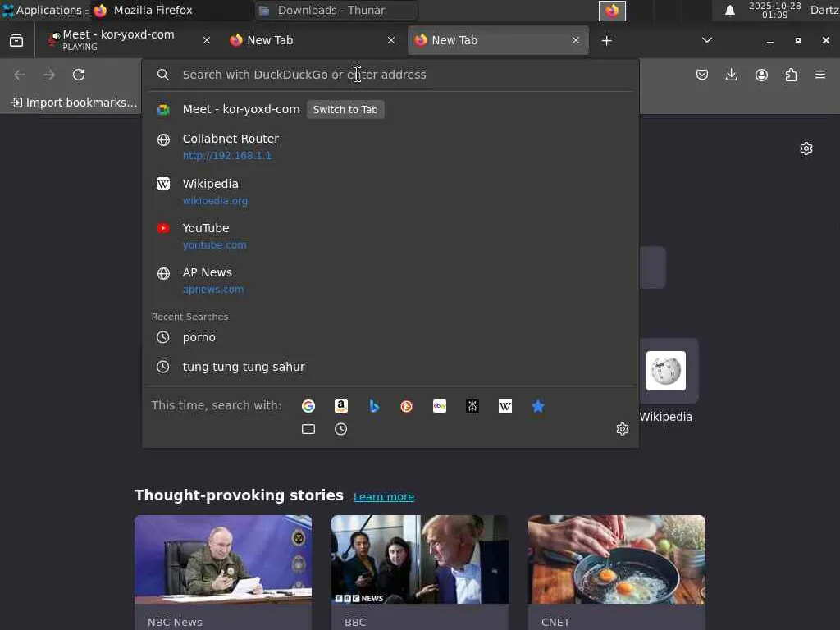840x630 pixels.
Task: Search this time with DuckDuckGo
Action: [407, 406]
